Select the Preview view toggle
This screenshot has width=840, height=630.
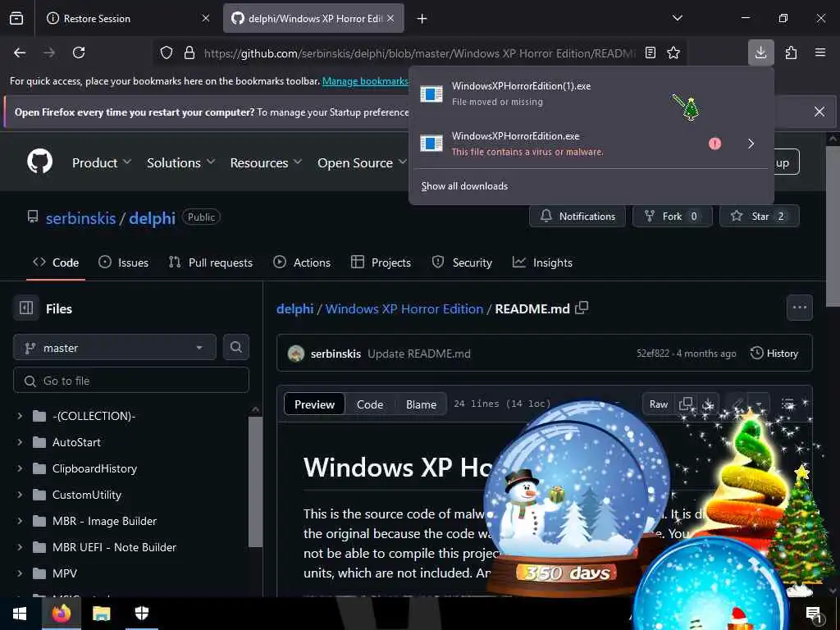point(314,404)
